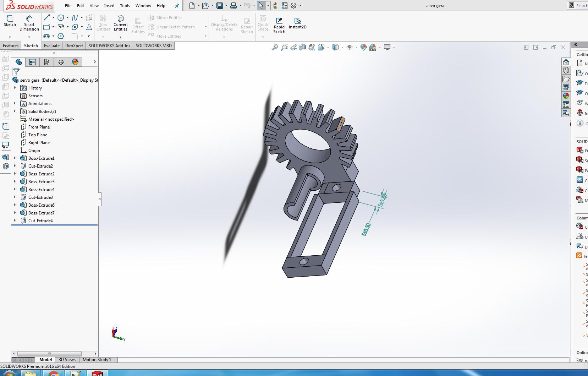
Task: Select the Line sketch tool
Action: coord(46,18)
